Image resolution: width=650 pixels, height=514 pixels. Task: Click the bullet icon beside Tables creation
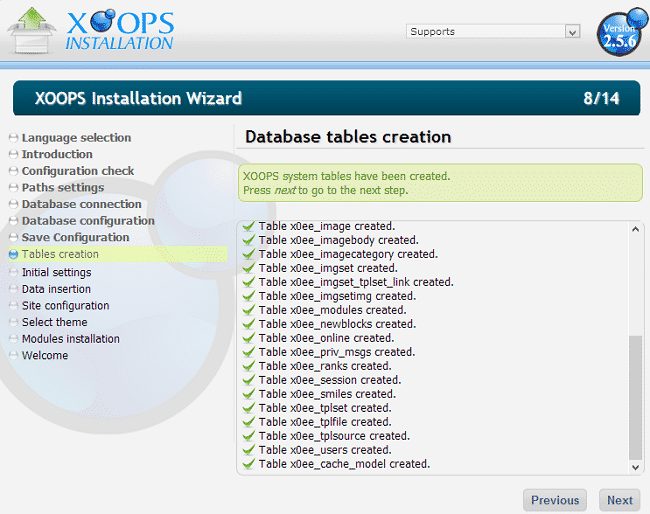(x=13, y=255)
